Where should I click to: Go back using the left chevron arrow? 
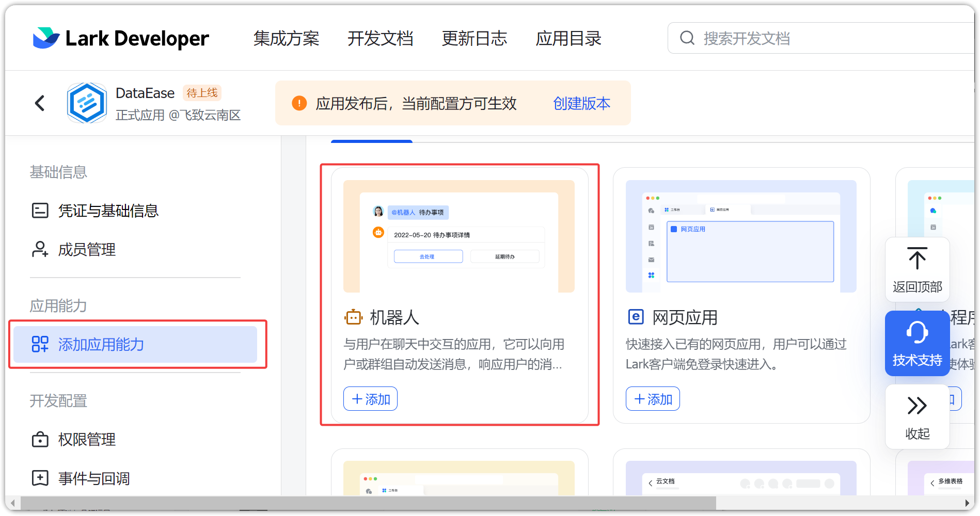(x=40, y=103)
